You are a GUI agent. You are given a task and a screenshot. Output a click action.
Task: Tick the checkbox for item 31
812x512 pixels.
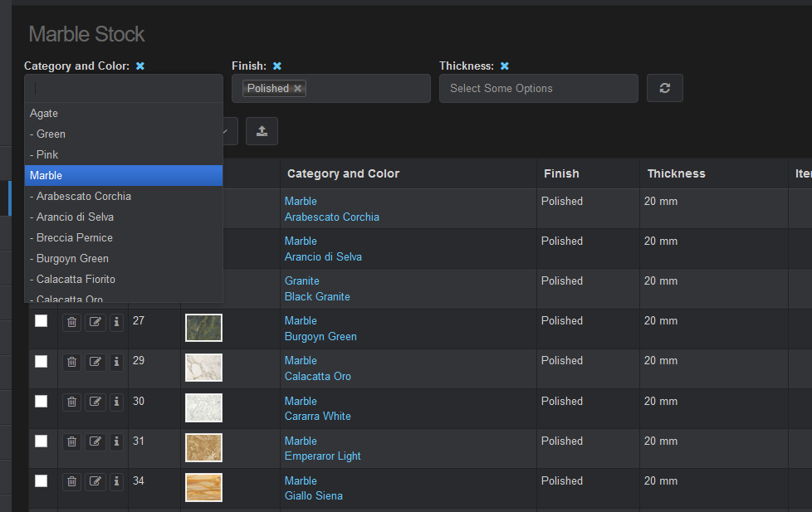pyautogui.click(x=42, y=441)
